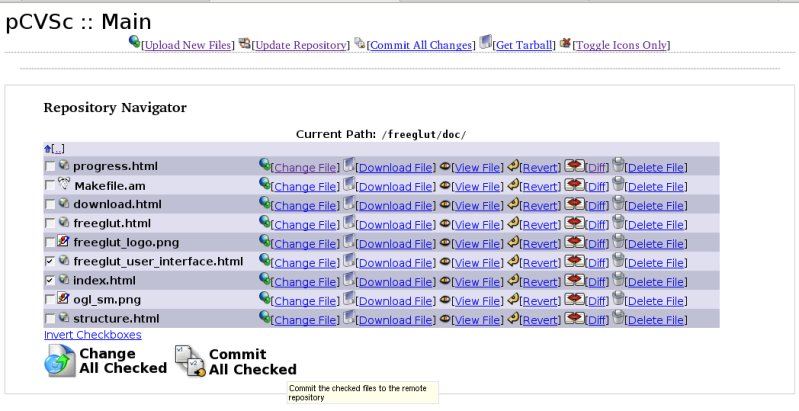
Task: Uncheck the index.html checkbox
Action: coord(50,281)
